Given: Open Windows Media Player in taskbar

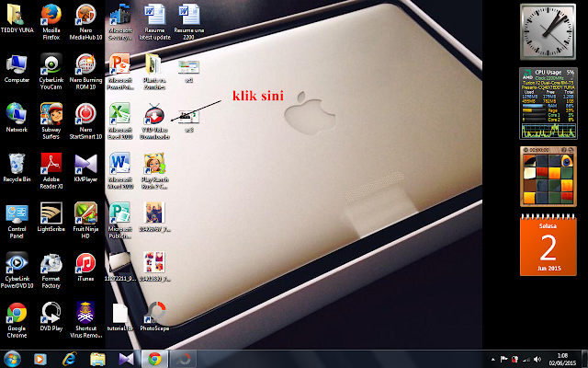Looking at the screenshot, I should (40, 360).
